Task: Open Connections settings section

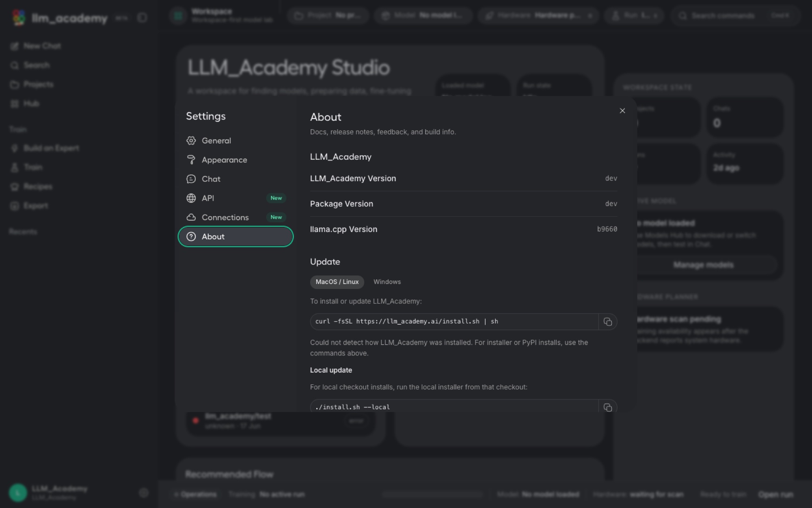Action: click(235, 217)
